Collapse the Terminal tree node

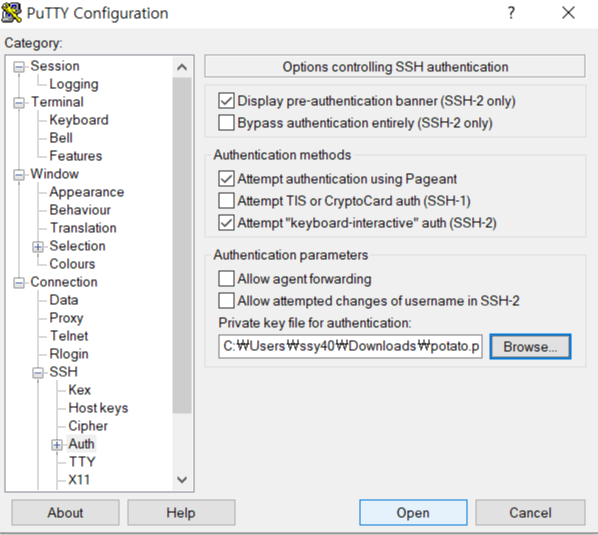[x=19, y=103]
